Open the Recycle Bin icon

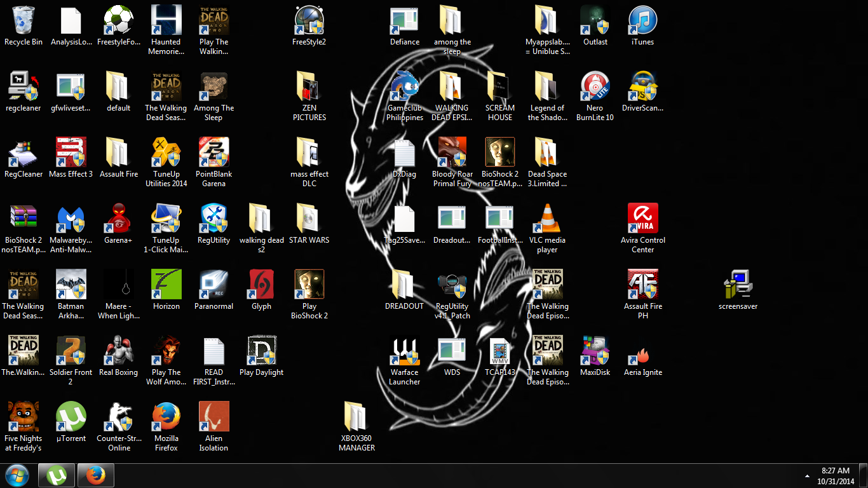(x=24, y=20)
